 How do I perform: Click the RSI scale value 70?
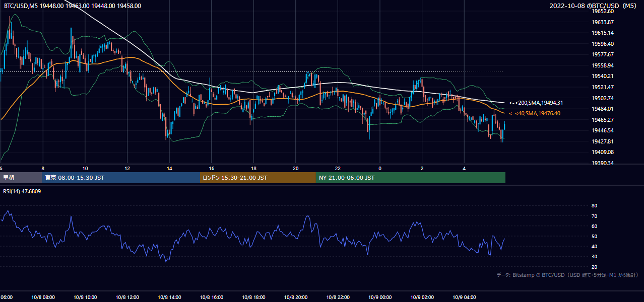594,216
